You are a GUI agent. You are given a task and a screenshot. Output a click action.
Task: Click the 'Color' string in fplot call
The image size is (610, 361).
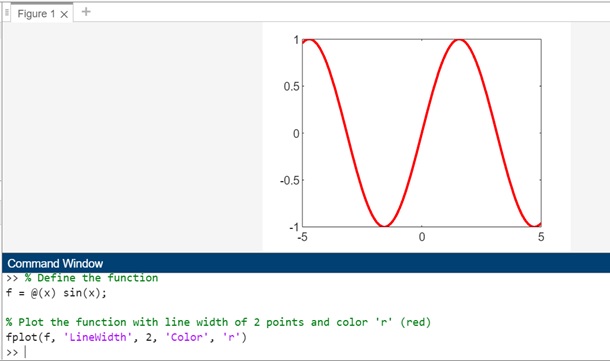coord(187,337)
